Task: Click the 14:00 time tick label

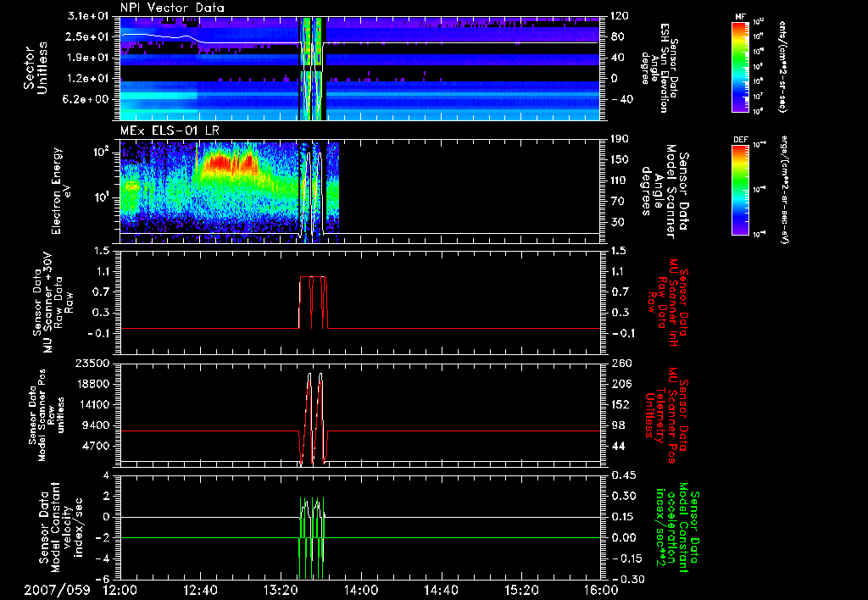Action: point(361,590)
